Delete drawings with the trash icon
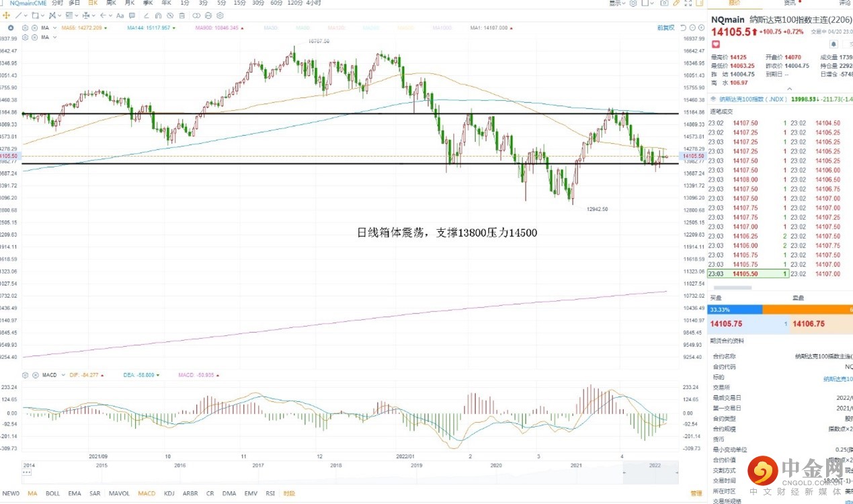 click(x=182, y=15)
